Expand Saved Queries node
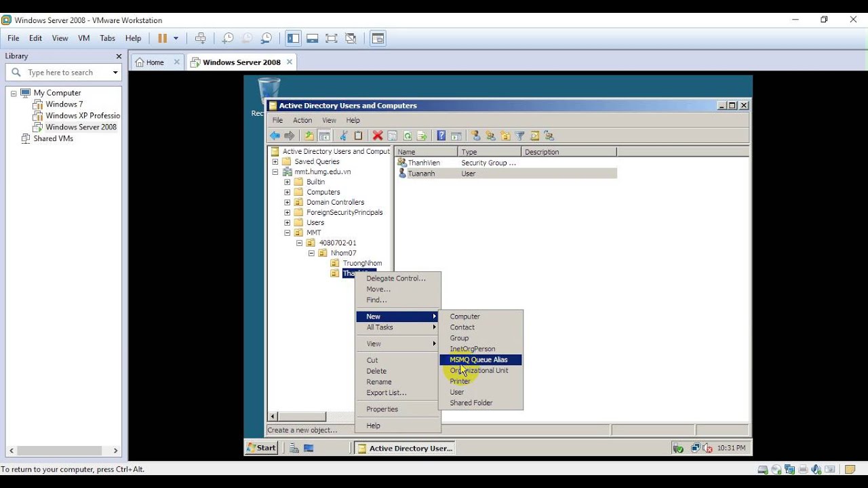 (x=275, y=162)
